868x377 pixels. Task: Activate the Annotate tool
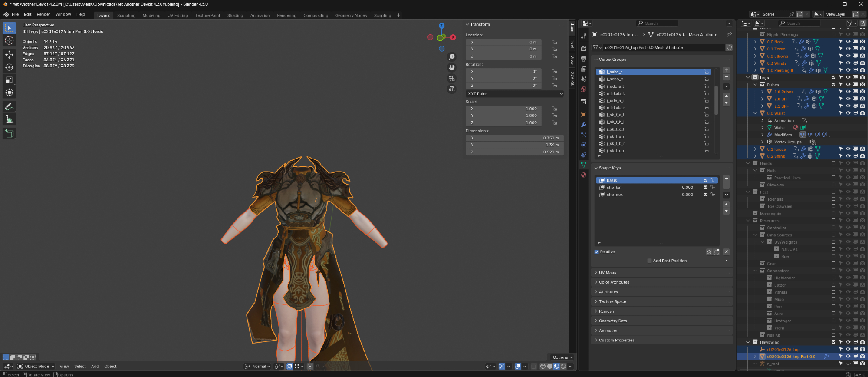tap(9, 106)
